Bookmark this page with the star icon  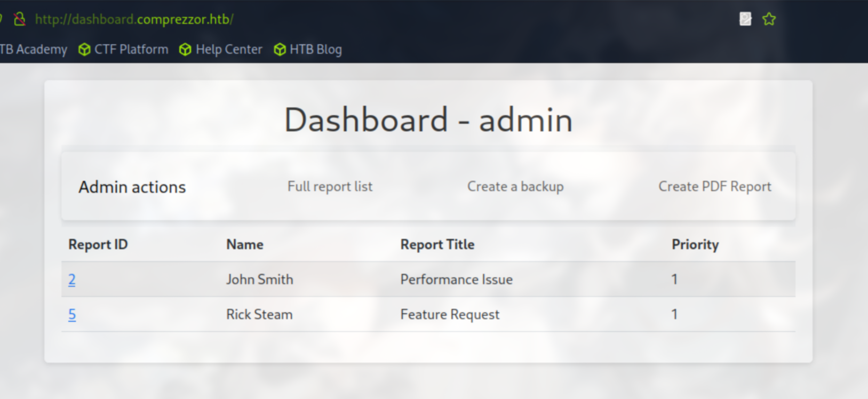tap(769, 19)
